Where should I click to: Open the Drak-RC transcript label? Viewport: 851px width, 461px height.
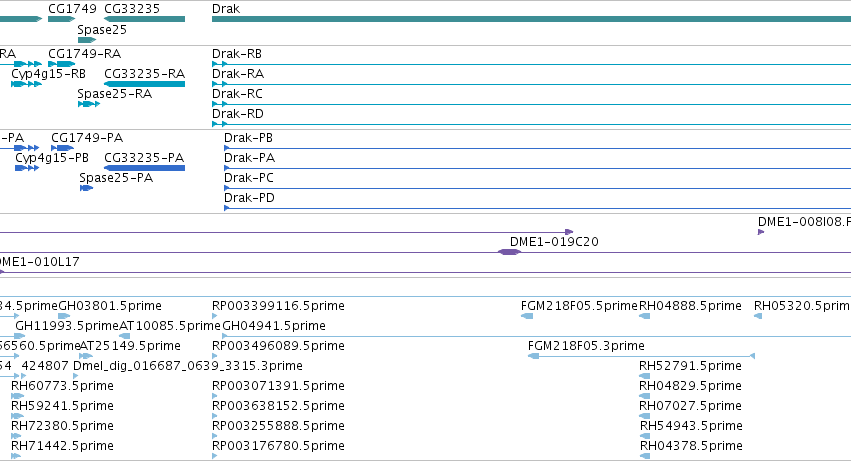click(237, 94)
